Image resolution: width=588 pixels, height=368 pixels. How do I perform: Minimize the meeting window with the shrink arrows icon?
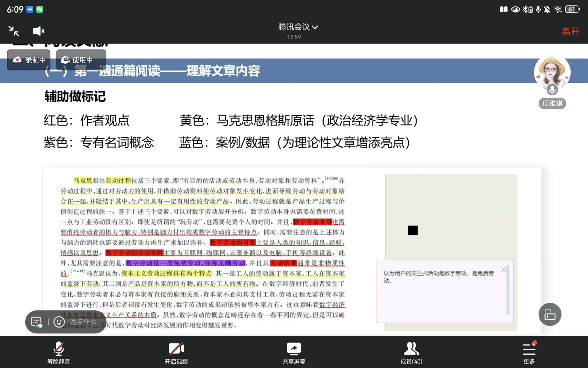(x=14, y=31)
